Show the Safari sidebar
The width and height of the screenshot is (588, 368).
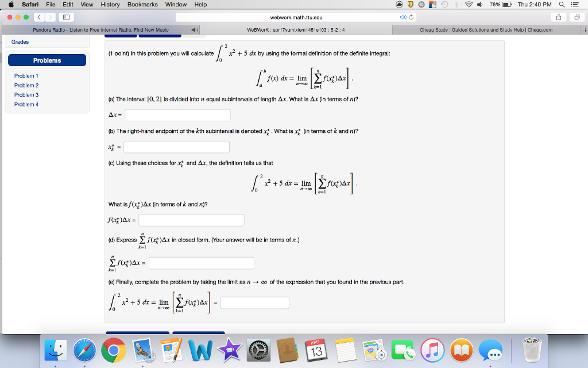(67, 17)
